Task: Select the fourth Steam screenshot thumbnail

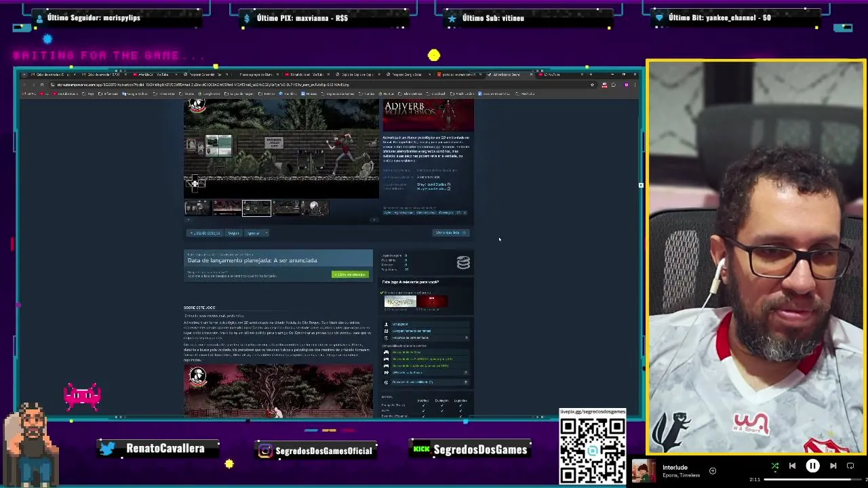Action: coord(285,208)
